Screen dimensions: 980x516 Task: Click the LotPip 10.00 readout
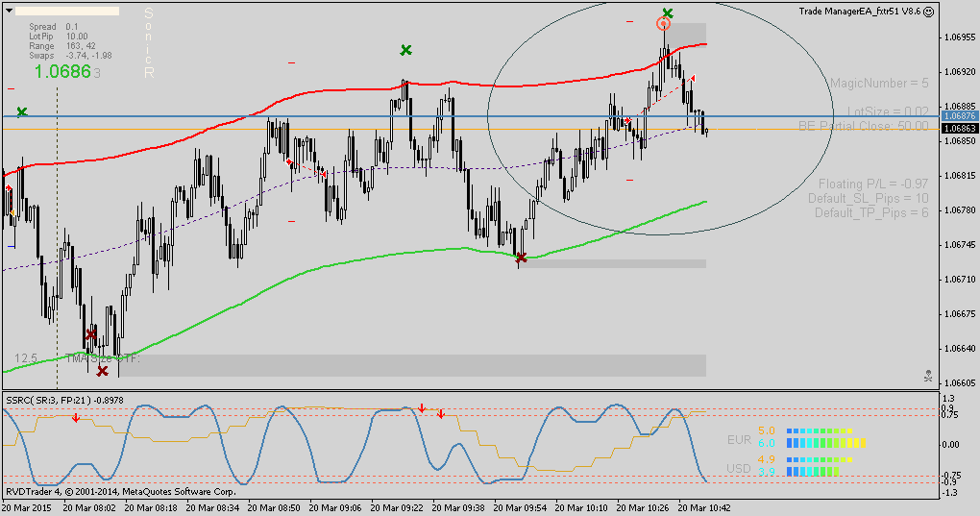[58, 37]
